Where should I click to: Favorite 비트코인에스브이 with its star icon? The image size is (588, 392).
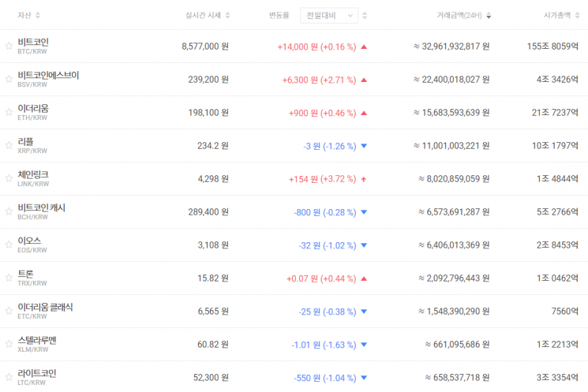point(9,79)
